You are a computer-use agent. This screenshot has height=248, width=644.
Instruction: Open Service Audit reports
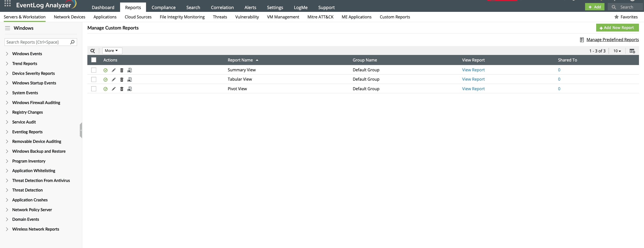point(24,122)
